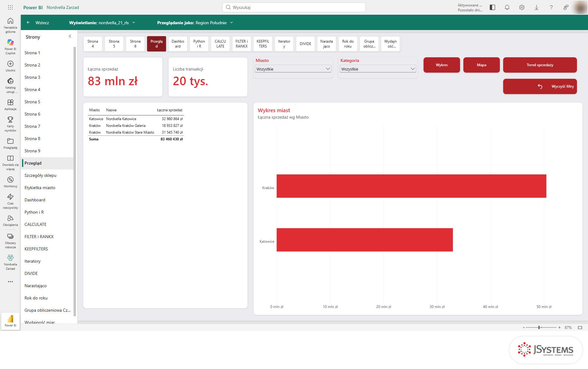Click the download icon in header
This screenshot has height=369, width=588.
tap(537, 7)
